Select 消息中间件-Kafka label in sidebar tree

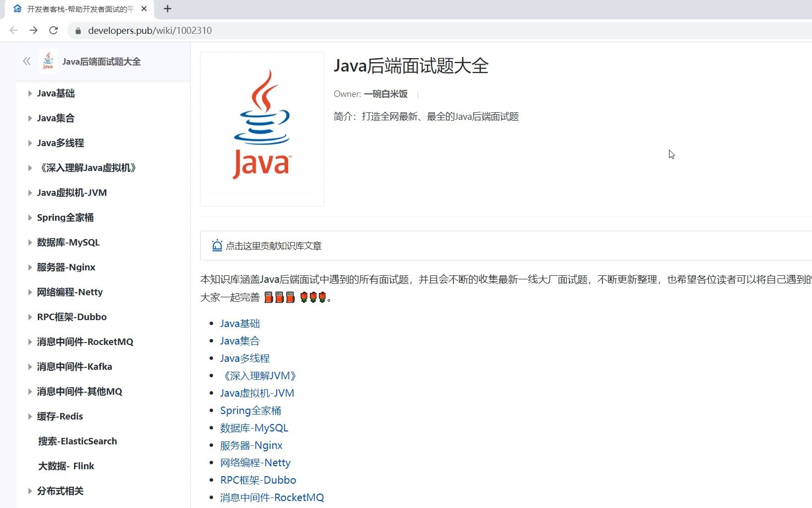click(x=74, y=366)
